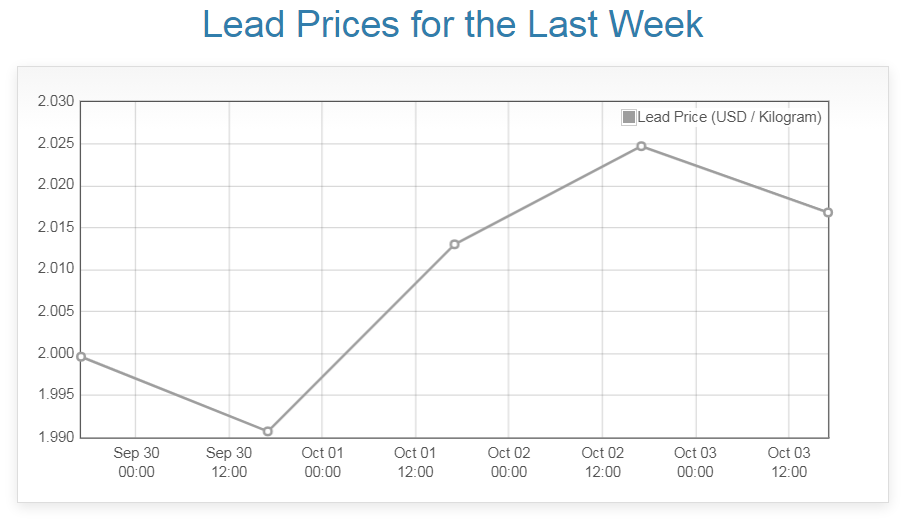Viewport: 903px width, 521px height.
Task: Click the 1.990 y-axis label
Action: pyautogui.click(x=56, y=437)
